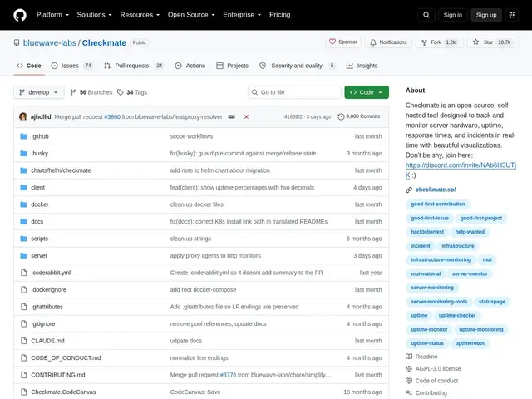The height and width of the screenshot is (399, 532).
Task: Open the CONTRIBUTING.md file
Action: click(58, 375)
